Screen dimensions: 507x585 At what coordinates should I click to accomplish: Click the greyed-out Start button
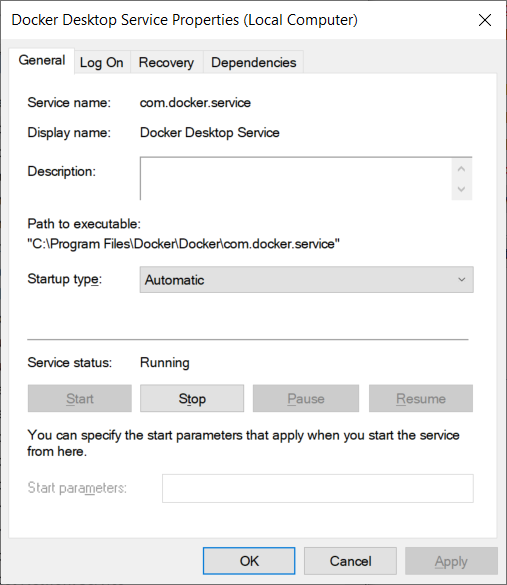click(80, 398)
